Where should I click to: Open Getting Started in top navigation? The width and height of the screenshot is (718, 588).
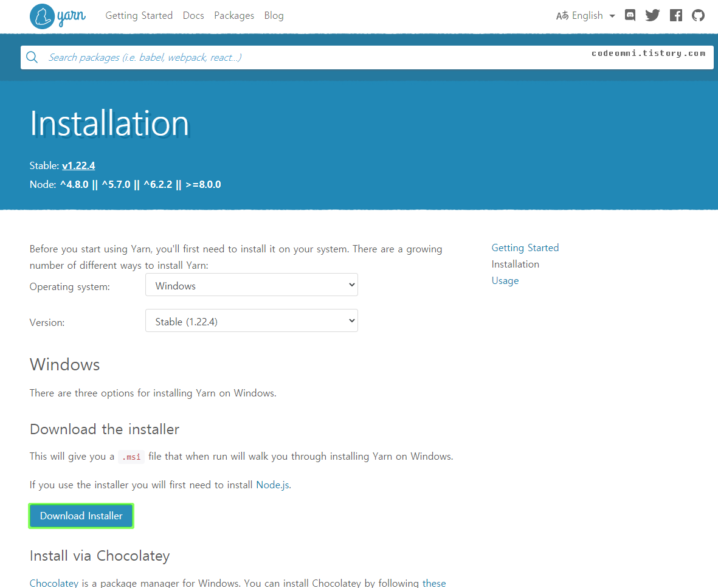139,16
